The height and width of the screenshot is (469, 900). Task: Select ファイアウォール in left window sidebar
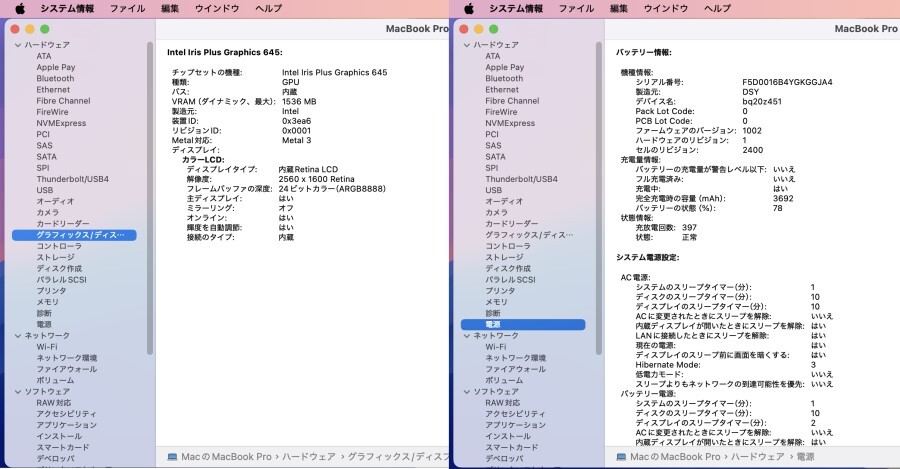click(x=67, y=369)
